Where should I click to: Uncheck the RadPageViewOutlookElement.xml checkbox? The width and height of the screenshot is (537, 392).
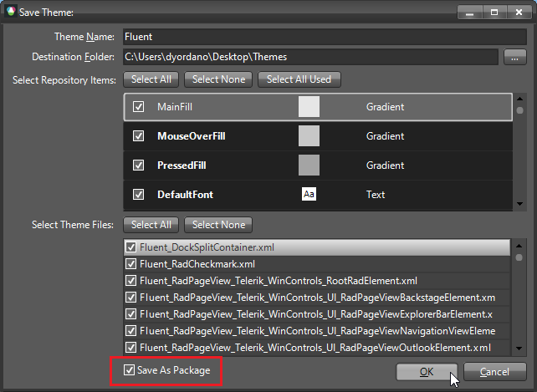(x=130, y=348)
